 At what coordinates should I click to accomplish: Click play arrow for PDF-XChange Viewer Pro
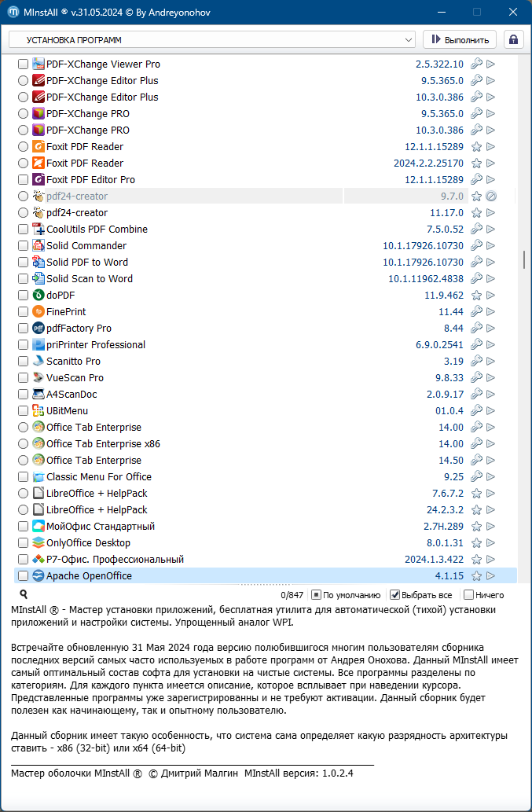click(x=490, y=64)
